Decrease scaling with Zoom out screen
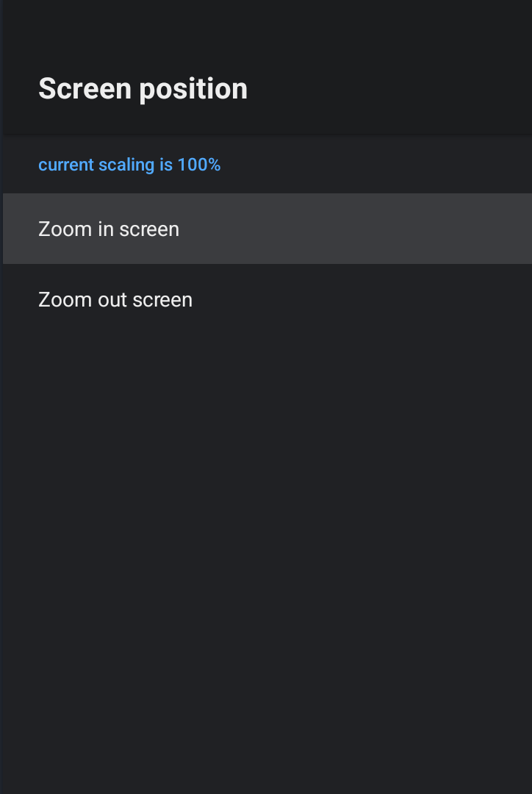The width and height of the screenshot is (532, 794). click(115, 300)
